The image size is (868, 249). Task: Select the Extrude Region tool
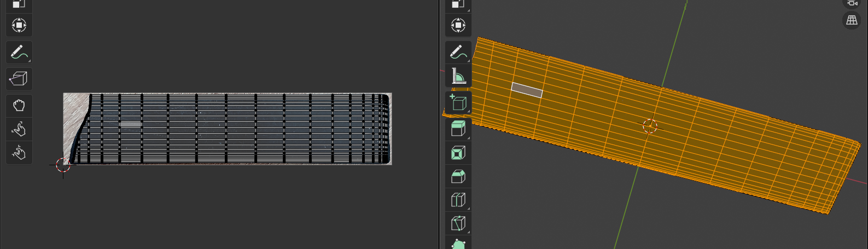(x=458, y=129)
